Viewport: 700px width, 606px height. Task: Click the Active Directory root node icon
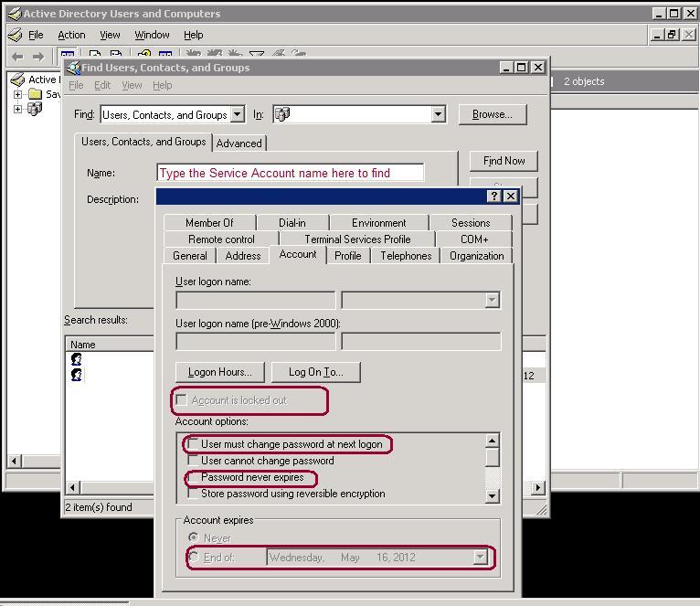point(17,80)
